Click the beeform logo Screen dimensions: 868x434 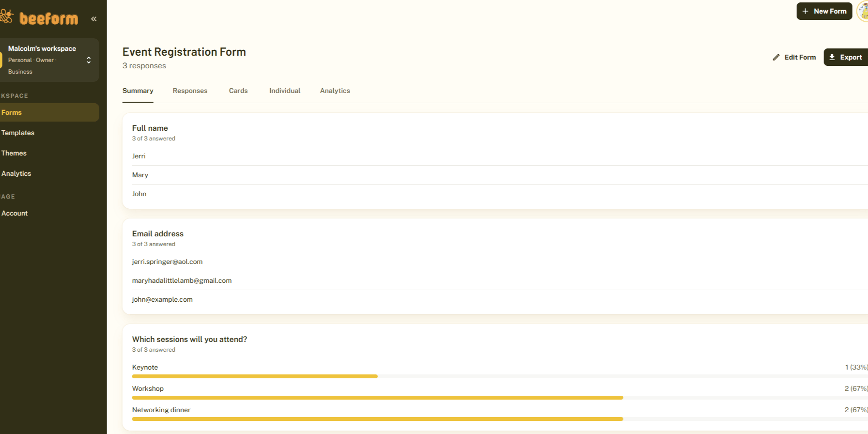point(39,18)
